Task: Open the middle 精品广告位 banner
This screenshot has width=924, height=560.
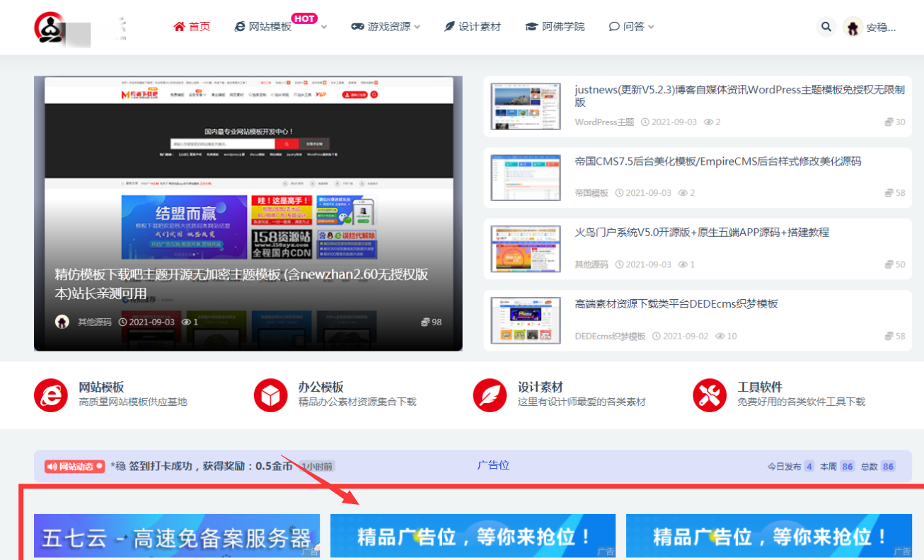Action: pos(473,537)
